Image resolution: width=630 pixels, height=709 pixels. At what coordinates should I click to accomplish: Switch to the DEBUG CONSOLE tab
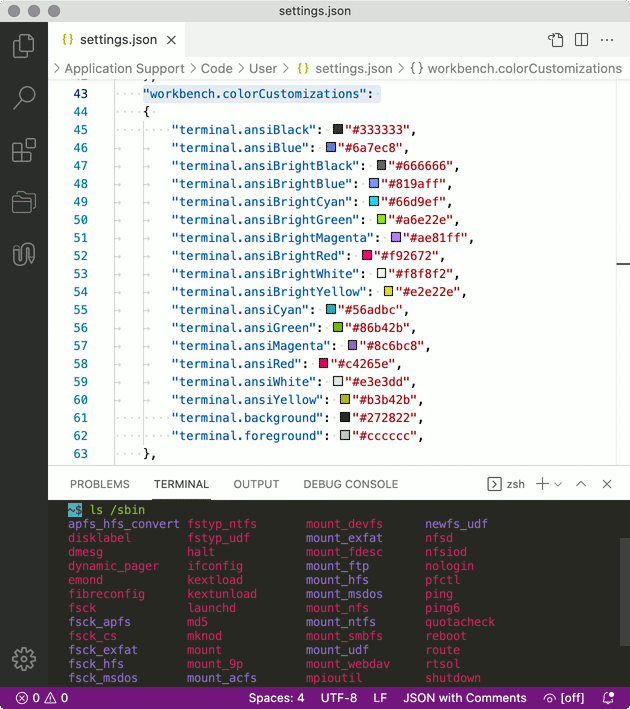pos(351,484)
